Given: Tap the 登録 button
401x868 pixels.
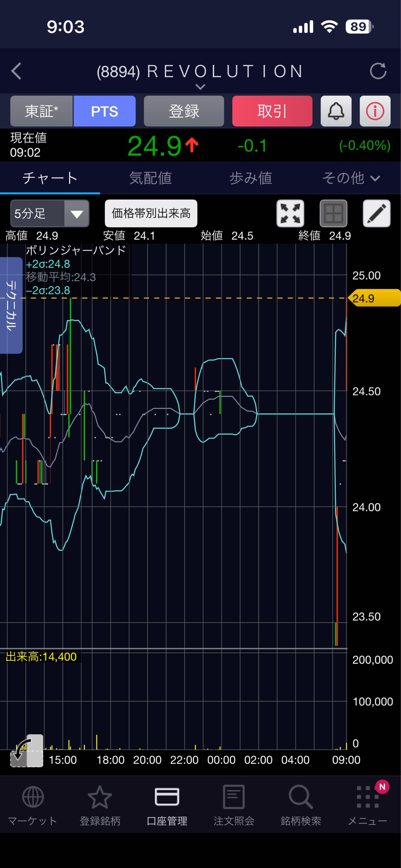Looking at the screenshot, I should (184, 111).
